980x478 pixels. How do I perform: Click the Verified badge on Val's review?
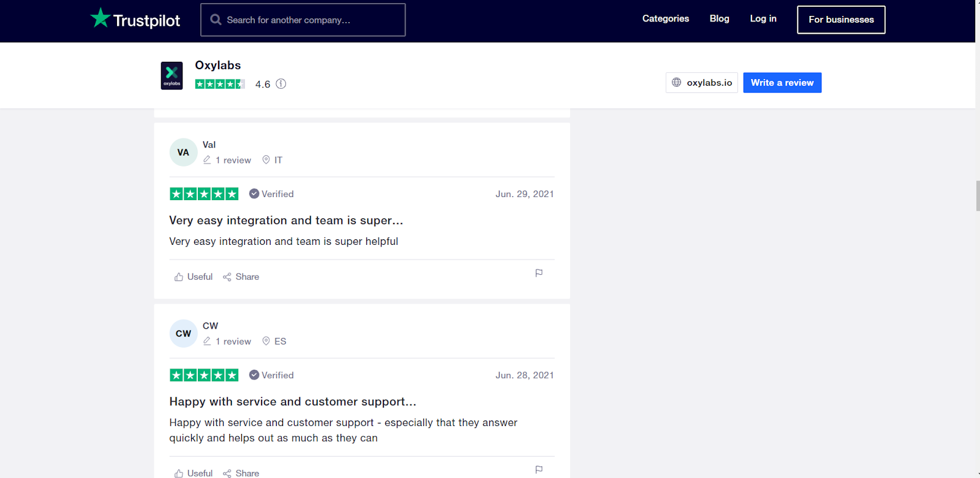(x=271, y=194)
